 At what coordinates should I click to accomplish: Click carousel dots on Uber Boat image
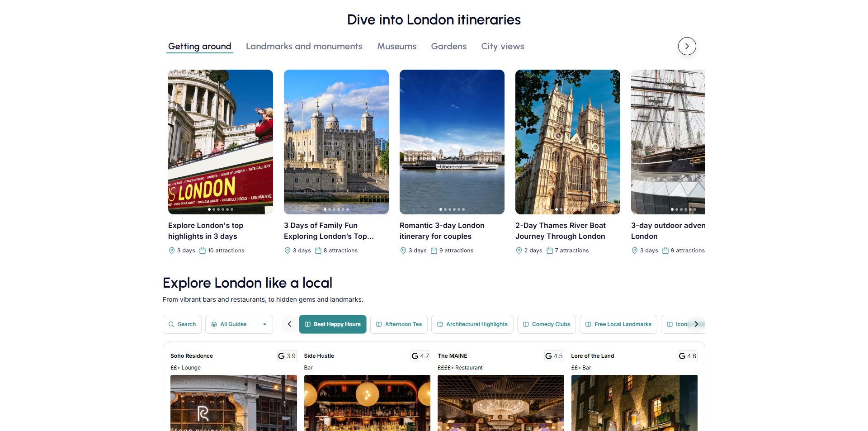[x=452, y=209]
